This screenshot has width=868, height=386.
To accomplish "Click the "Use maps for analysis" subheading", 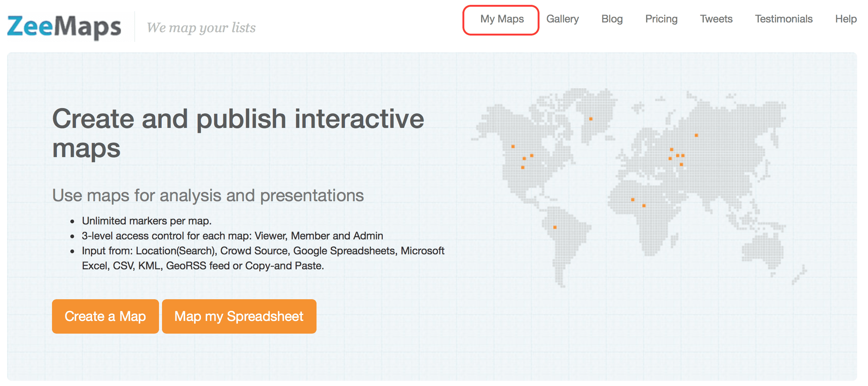I will (x=208, y=195).
